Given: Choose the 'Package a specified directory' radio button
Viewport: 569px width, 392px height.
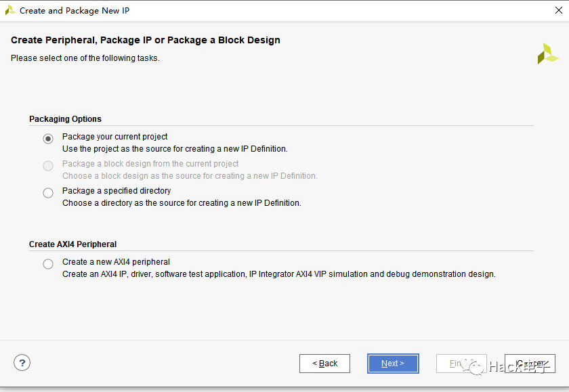Looking at the screenshot, I should point(48,193).
